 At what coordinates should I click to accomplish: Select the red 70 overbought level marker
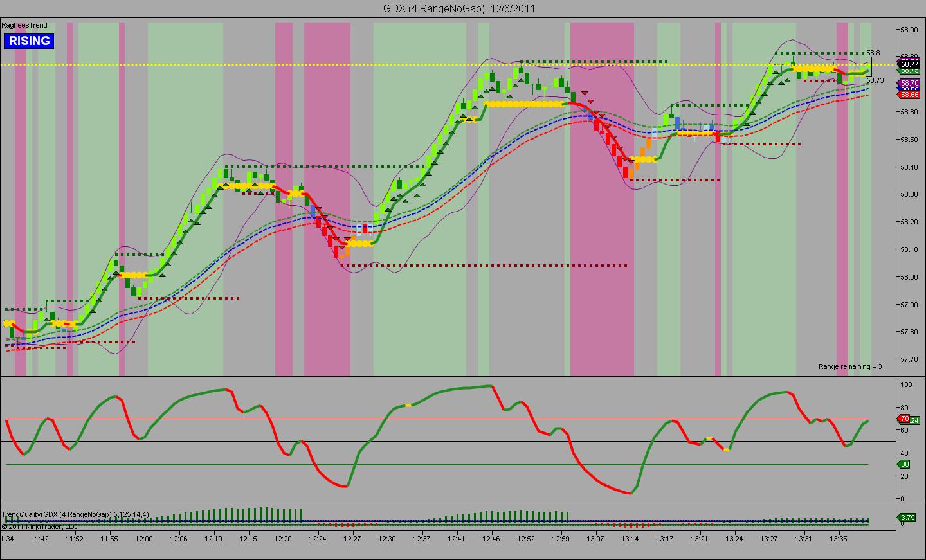coord(904,419)
